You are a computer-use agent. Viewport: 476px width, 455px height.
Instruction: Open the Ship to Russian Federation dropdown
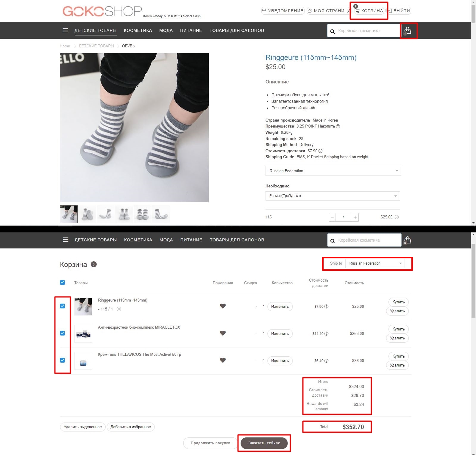coord(375,263)
